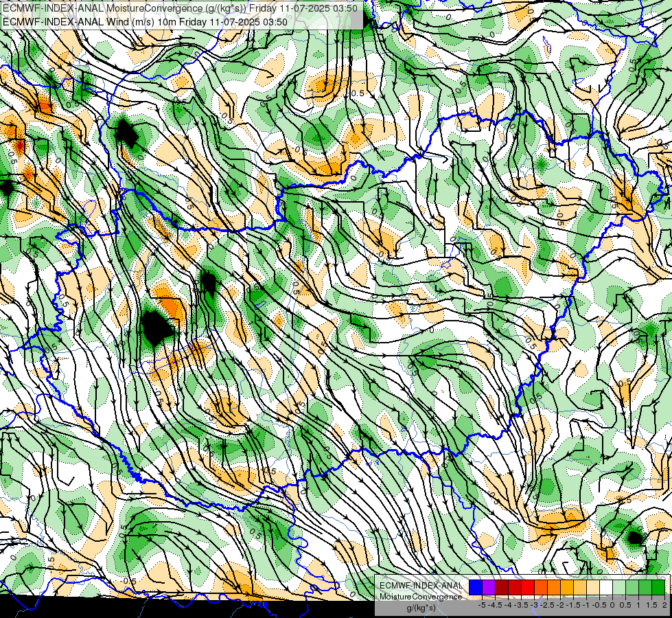Click the -2 legend tick value
Screen dimensions: 672x618
point(560,605)
